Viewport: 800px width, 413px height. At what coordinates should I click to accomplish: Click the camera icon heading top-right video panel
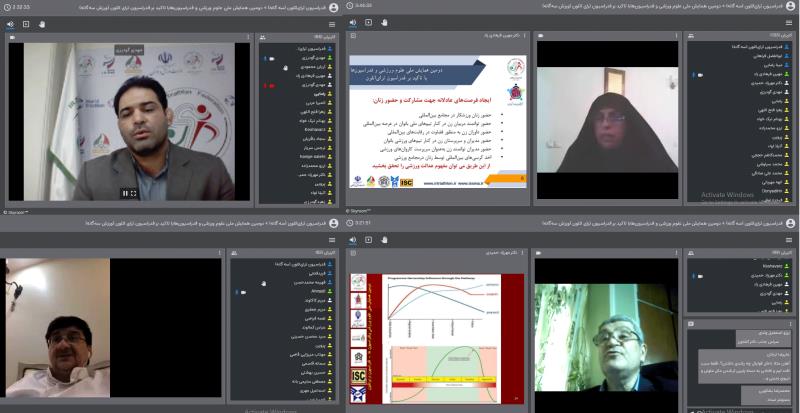click(540, 36)
